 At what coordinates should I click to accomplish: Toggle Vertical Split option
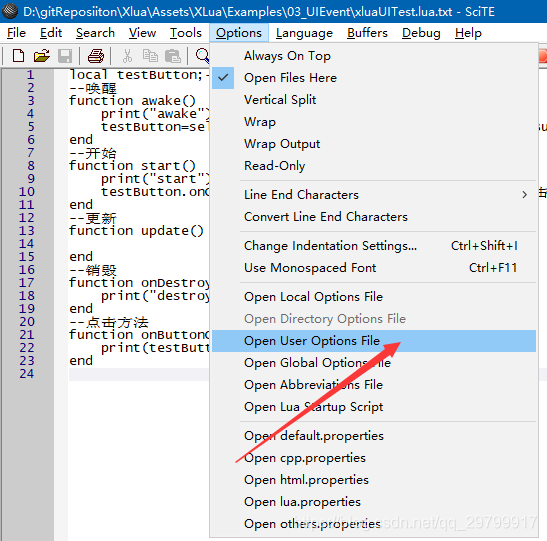pyautogui.click(x=374, y=100)
